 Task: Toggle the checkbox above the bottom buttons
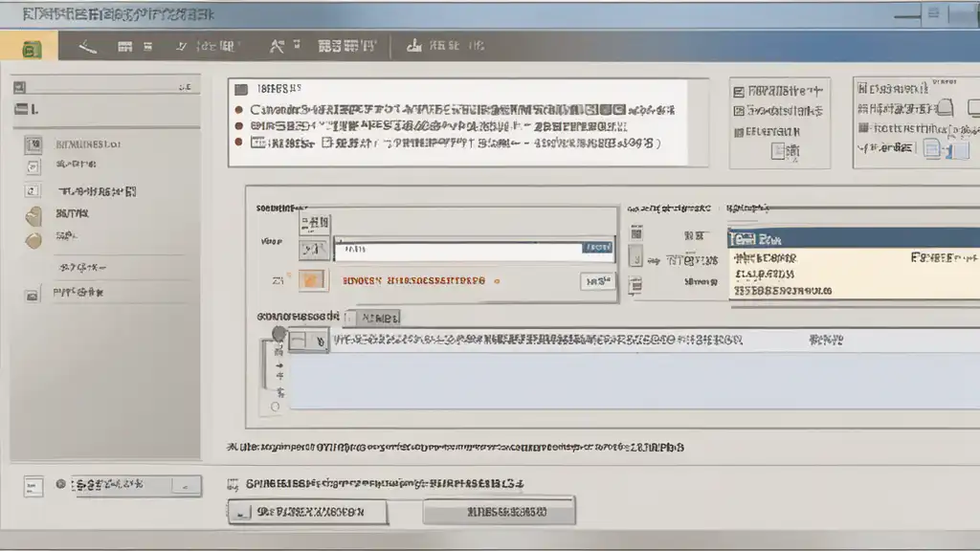pos(233,484)
